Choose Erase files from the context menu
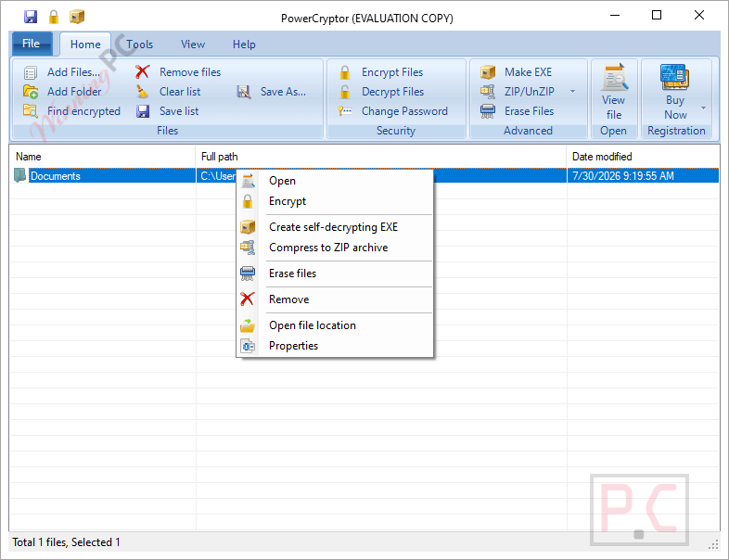 tap(335, 274)
